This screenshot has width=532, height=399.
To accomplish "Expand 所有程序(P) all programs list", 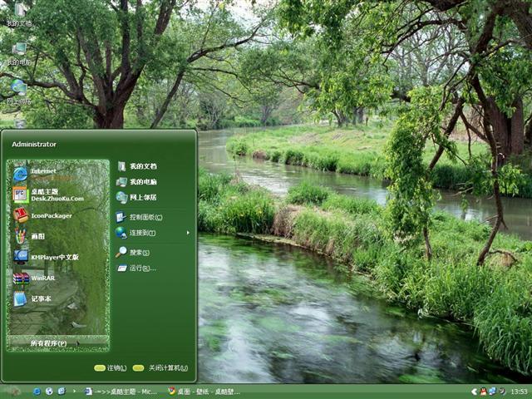I will click(57, 343).
